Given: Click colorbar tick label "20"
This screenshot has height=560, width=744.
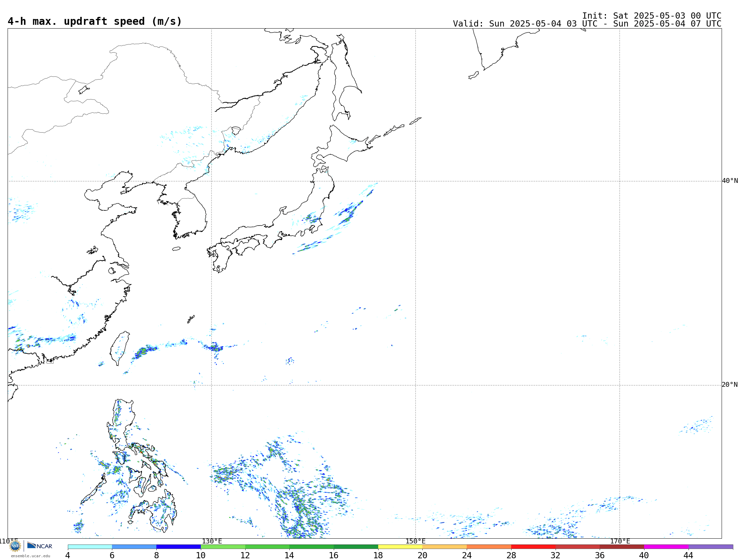Looking at the screenshot, I should (422, 555).
